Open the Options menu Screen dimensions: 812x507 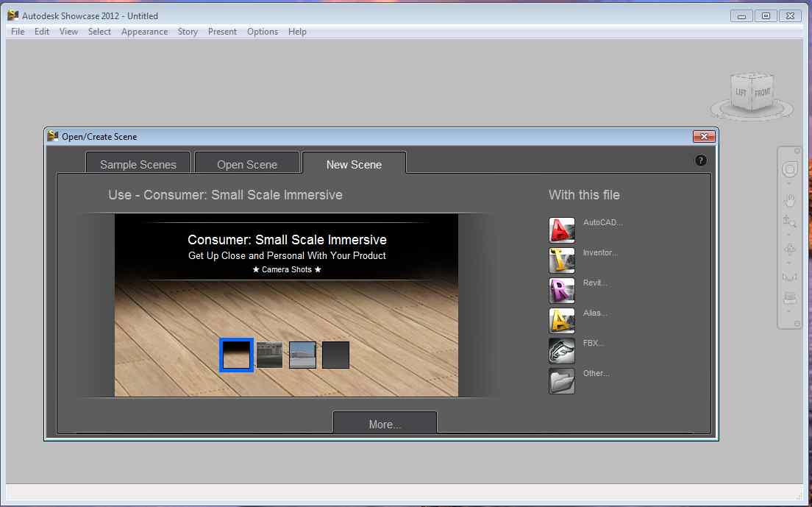click(263, 32)
